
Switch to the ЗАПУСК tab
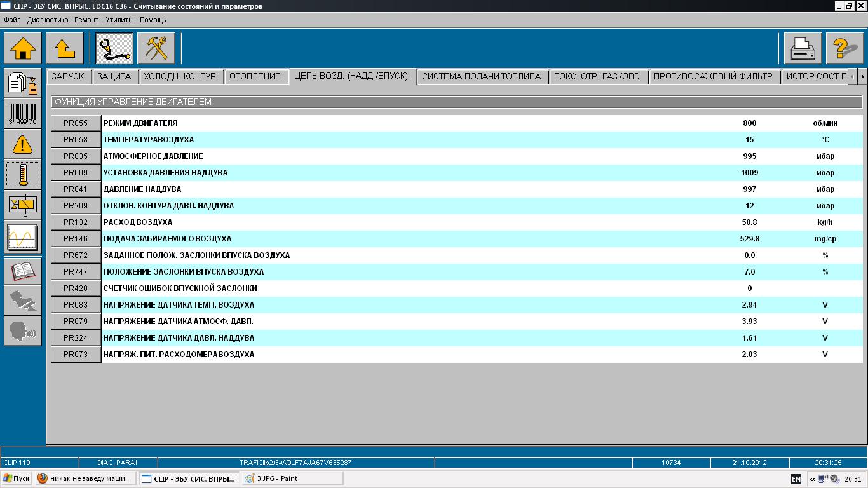[x=68, y=76]
